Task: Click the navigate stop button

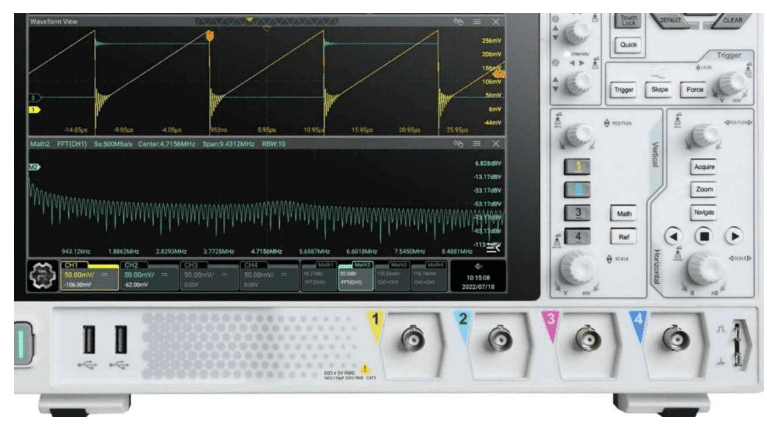Action: pyautogui.click(x=704, y=237)
